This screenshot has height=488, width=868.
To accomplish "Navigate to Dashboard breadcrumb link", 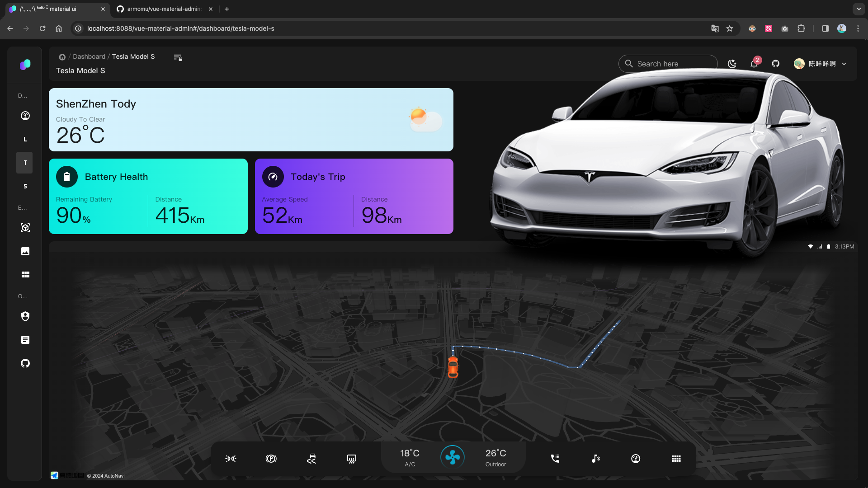I will (x=89, y=56).
